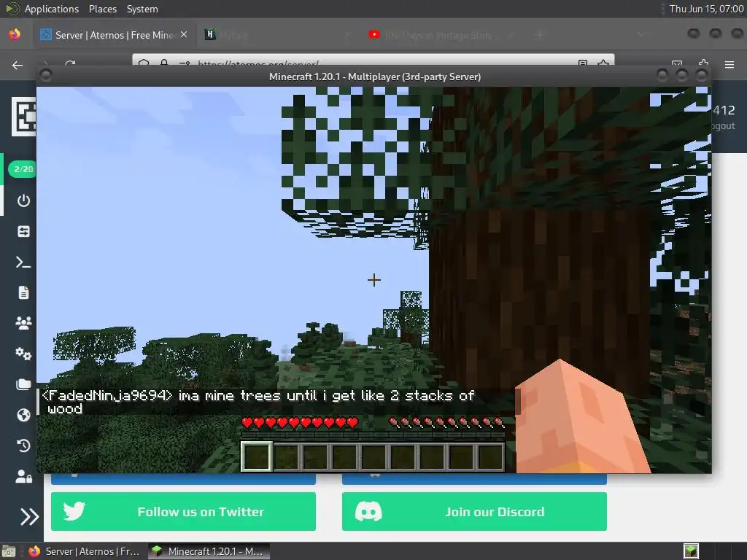Open the Options sliders icon in Aternos sidebar
This screenshot has width=747, height=560.
click(23, 231)
